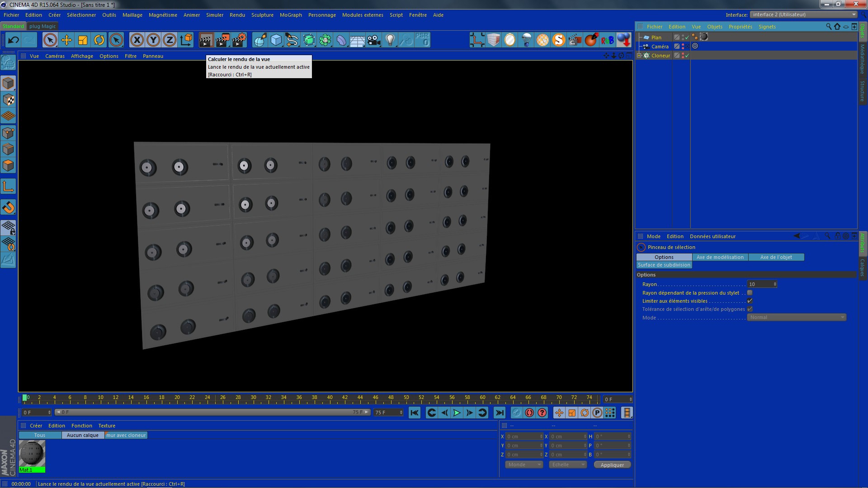Enable 'Tolérance de sélection d'arête/de polygones'
The width and height of the screenshot is (868, 488).
(x=750, y=309)
